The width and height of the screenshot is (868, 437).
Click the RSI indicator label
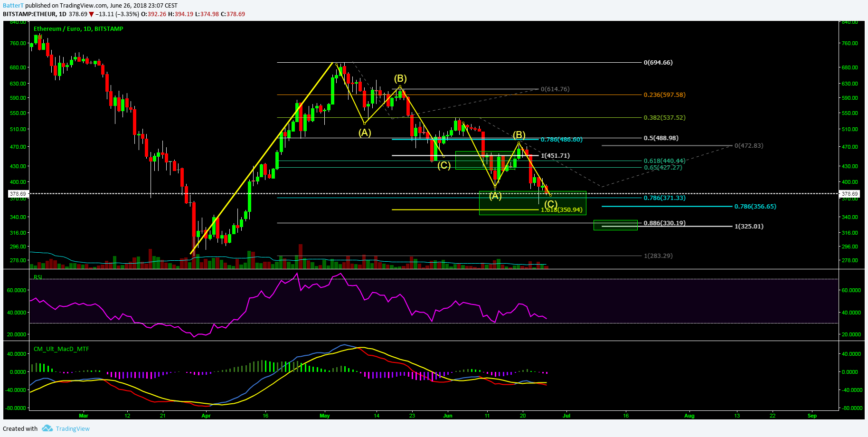(38, 277)
